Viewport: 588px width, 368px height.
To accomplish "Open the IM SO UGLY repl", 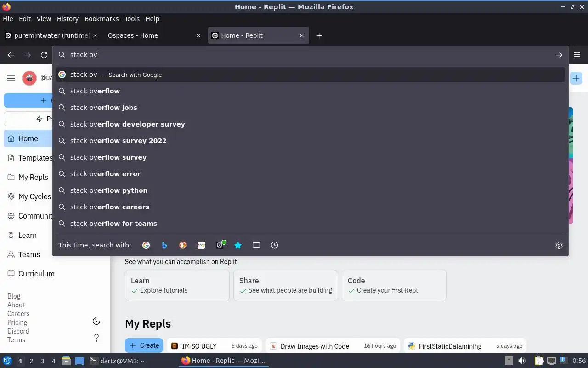I will click(x=215, y=346).
